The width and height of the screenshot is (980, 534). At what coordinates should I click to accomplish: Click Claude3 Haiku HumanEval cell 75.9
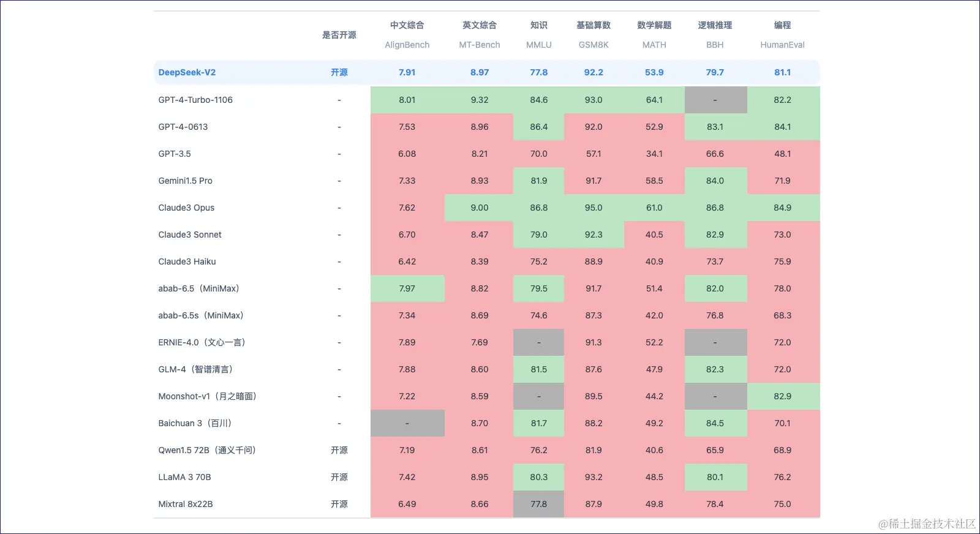click(x=783, y=261)
